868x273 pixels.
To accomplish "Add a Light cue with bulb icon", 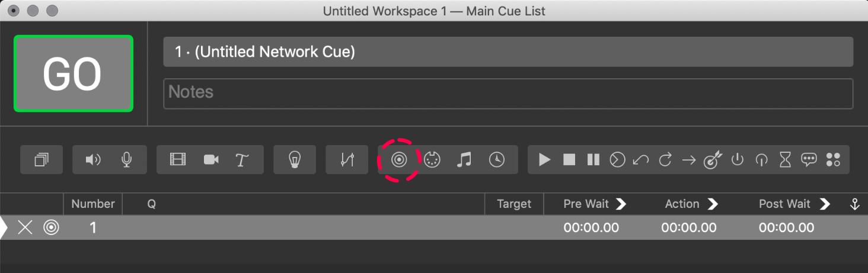I will click(295, 160).
